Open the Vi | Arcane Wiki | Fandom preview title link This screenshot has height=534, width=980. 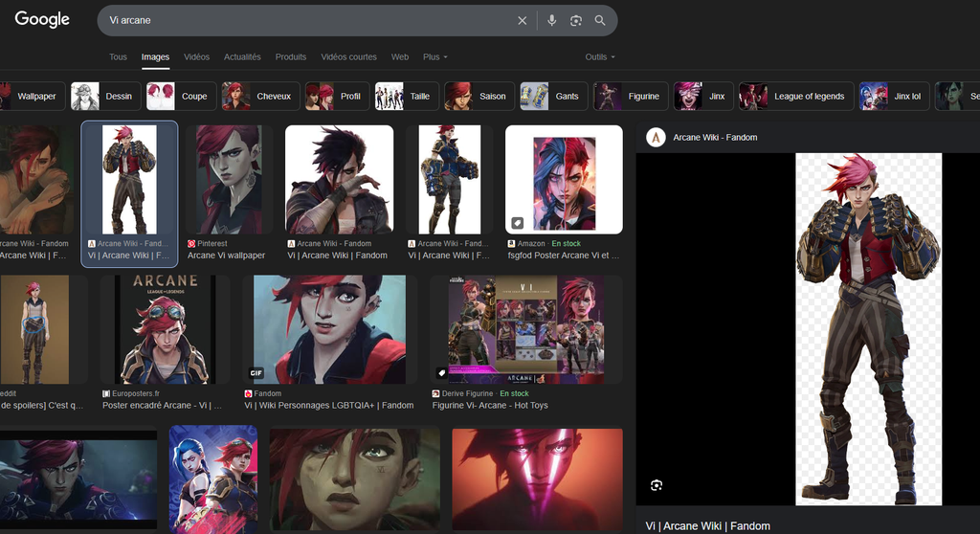click(x=707, y=525)
